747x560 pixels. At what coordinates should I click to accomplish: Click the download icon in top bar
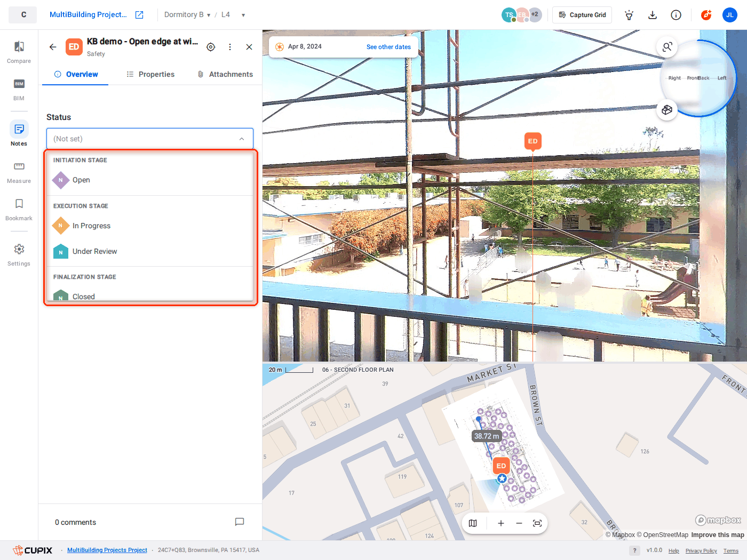pyautogui.click(x=653, y=15)
